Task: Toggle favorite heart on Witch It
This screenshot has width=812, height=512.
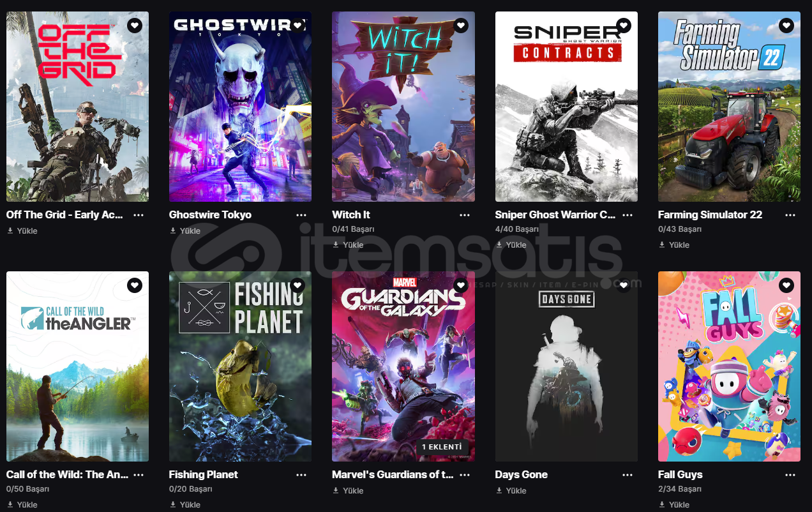Action: [x=461, y=26]
